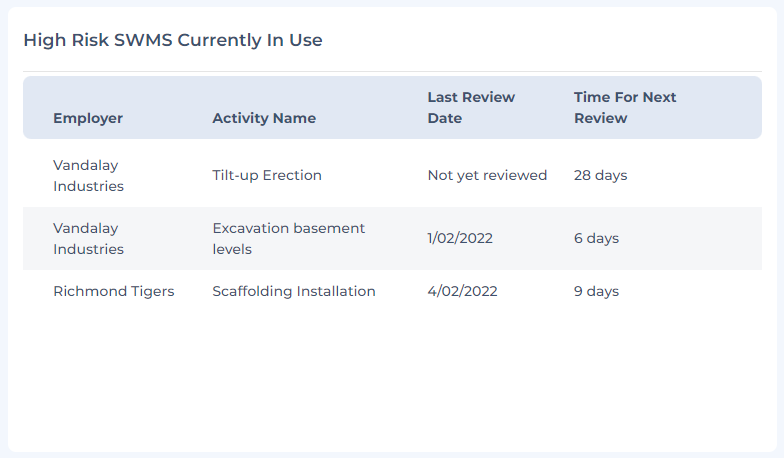The height and width of the screenshot is (458, 784).
Task: Click the Last Review Date header
Action: pos(471,108)
